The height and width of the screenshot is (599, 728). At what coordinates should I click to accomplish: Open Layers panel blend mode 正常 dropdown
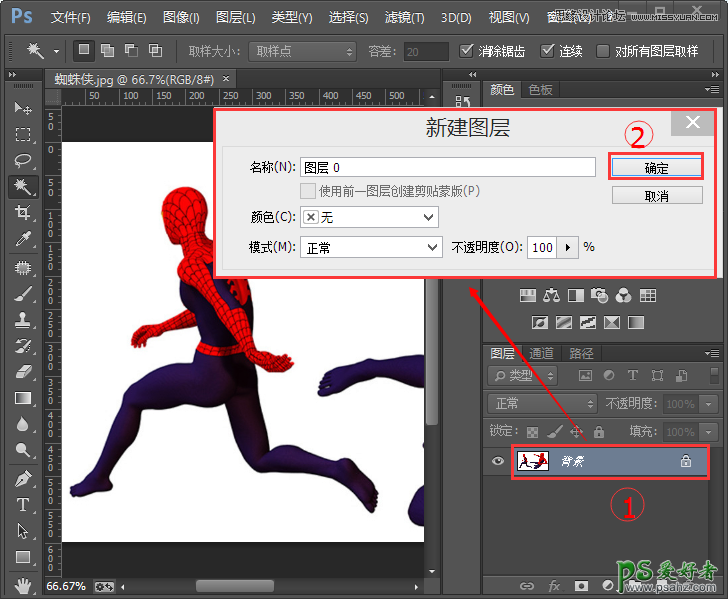coord(542,404)
